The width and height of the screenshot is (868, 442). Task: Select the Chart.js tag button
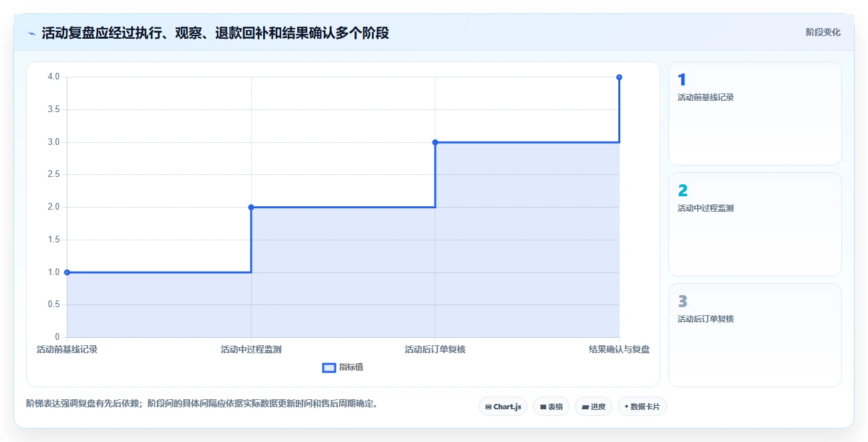point(503,407)
